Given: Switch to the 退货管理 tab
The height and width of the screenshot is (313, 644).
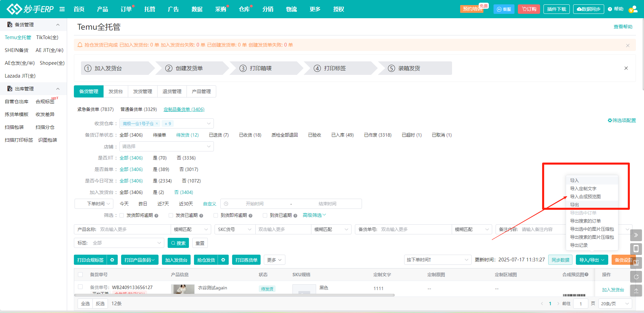Looking at the screenshot, I should pos(172,91).
